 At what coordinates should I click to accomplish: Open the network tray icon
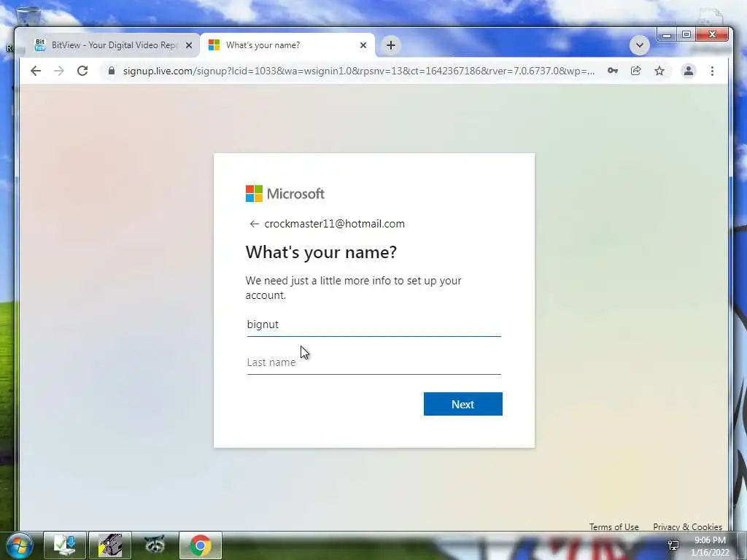coord(673,545)
